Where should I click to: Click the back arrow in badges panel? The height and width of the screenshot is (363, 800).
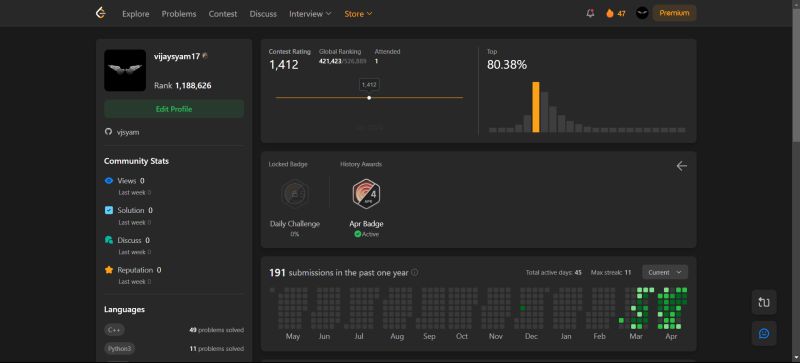point(682,166)
